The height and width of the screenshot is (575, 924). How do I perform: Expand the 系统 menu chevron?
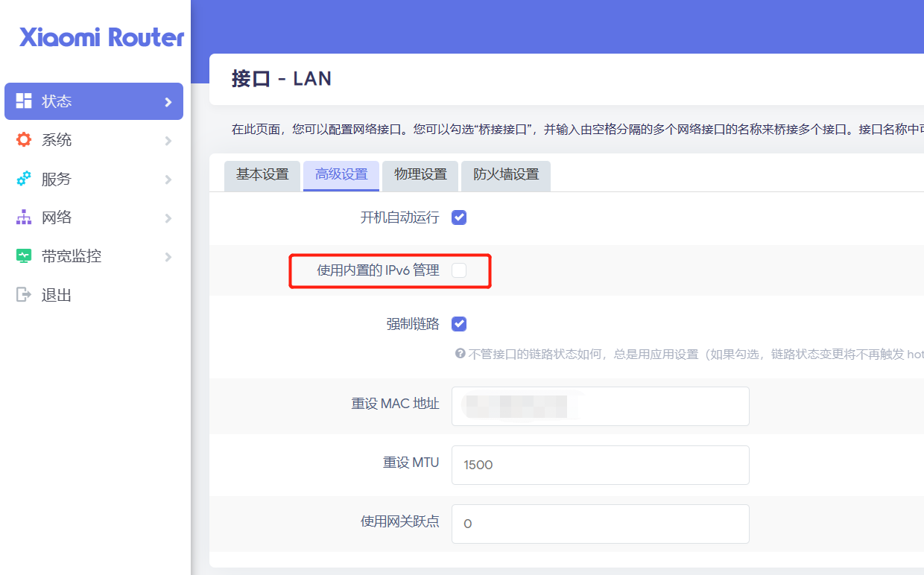coord(168,141)
